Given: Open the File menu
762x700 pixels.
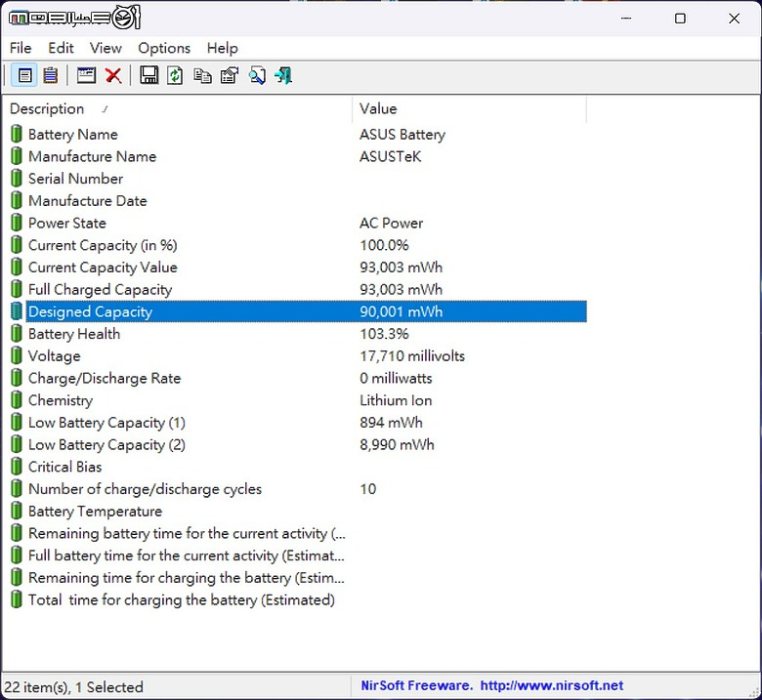Looking at the screenshot, I should (21, 48).
